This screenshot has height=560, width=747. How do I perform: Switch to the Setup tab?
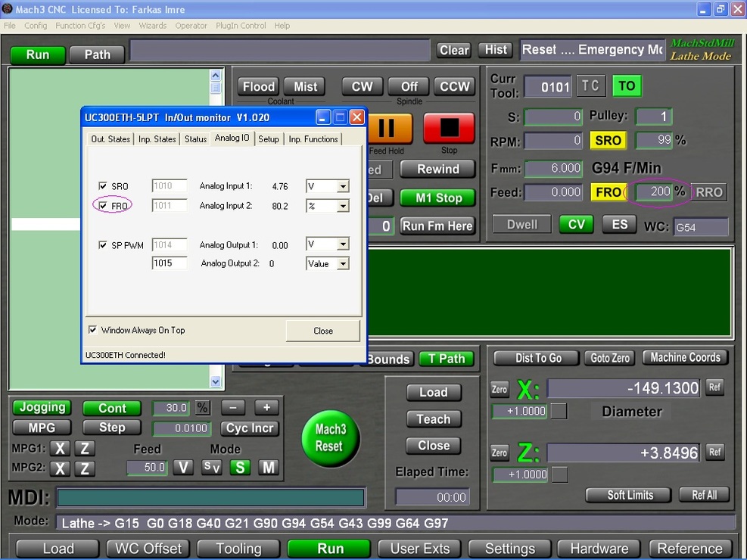click(x=269, y=139)
